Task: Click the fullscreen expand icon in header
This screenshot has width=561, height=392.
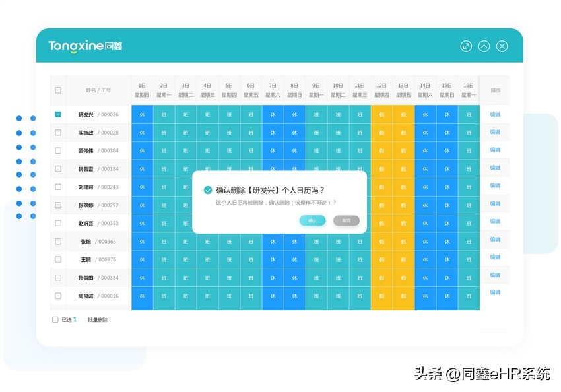Action: coord(466,46)
